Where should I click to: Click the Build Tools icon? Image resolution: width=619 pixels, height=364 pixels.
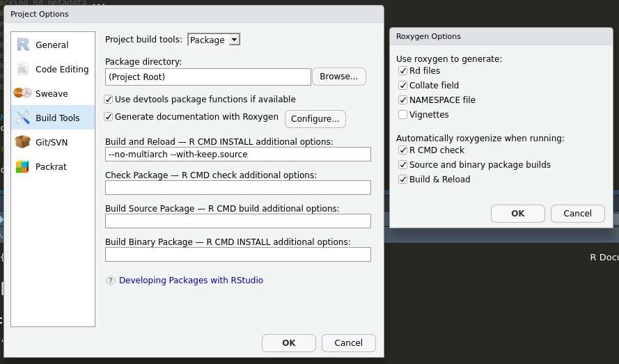(23, 118)
